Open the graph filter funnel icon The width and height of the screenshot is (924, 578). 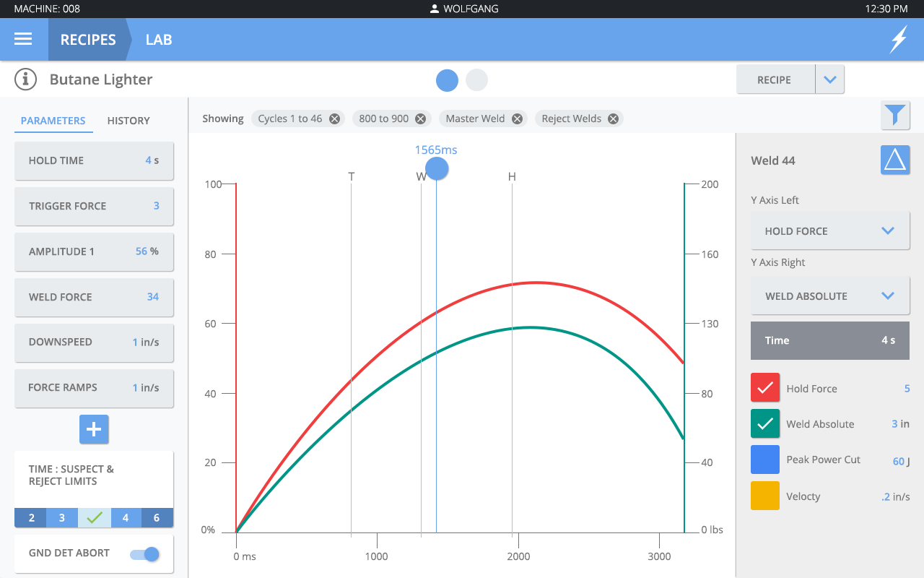click(x=894, y=115)
